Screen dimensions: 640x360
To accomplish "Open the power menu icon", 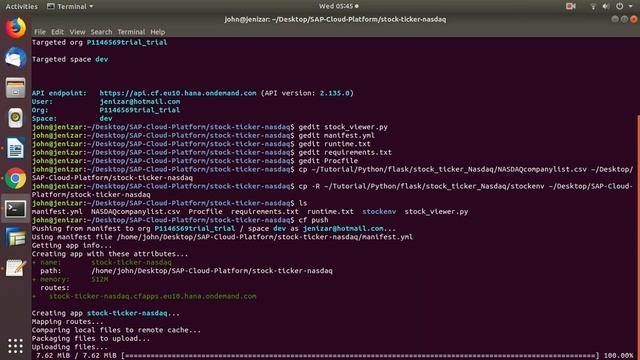I will [620, 6].
